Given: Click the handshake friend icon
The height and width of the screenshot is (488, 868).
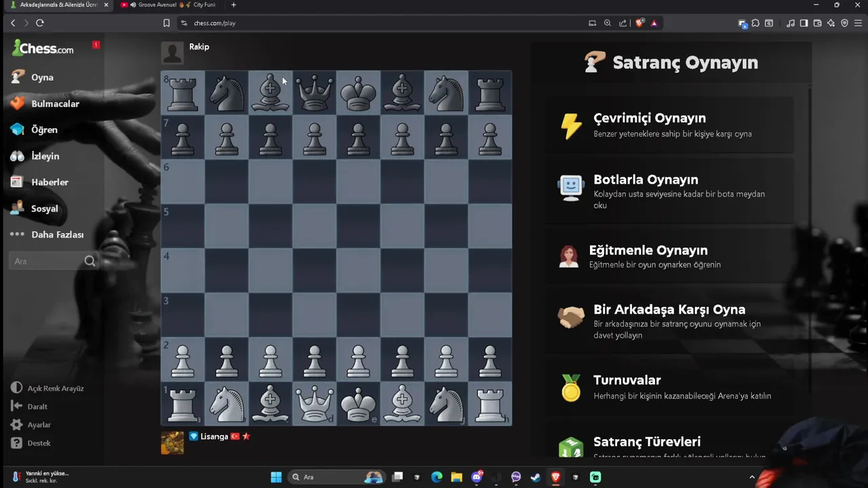Looking at the screenshot, I should coord(571,317).
